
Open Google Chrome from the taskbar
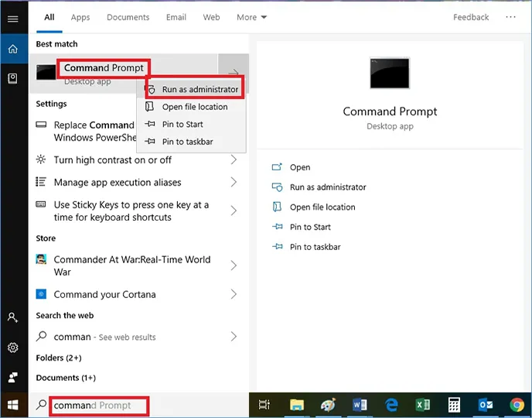pos(517,405)
